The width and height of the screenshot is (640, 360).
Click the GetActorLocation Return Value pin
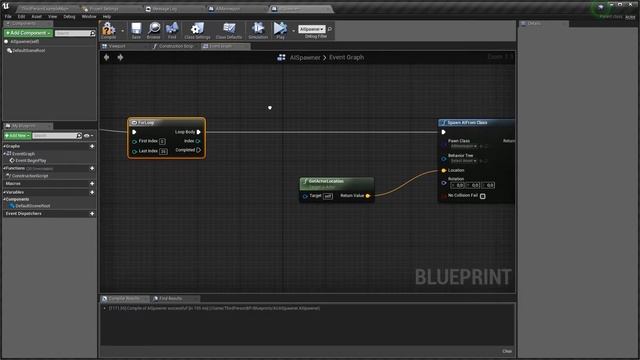pos(368,196)
